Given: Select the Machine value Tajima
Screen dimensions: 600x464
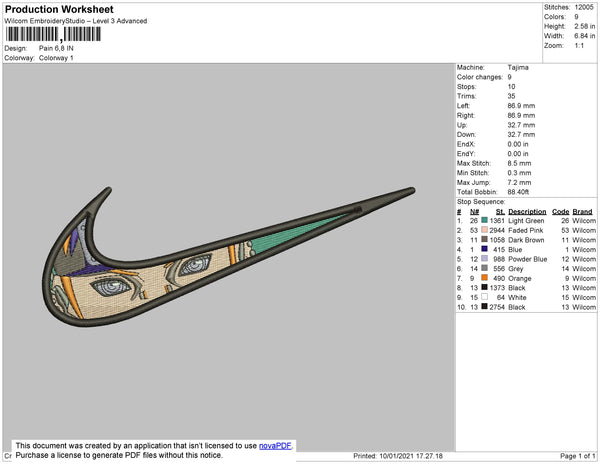Looking at the screenshot, I should pos(518,67).
